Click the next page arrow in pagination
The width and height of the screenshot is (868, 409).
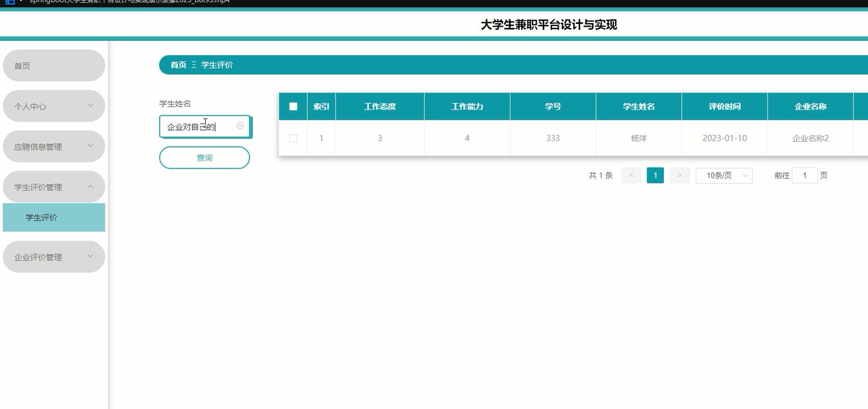[x=679, y=176]
